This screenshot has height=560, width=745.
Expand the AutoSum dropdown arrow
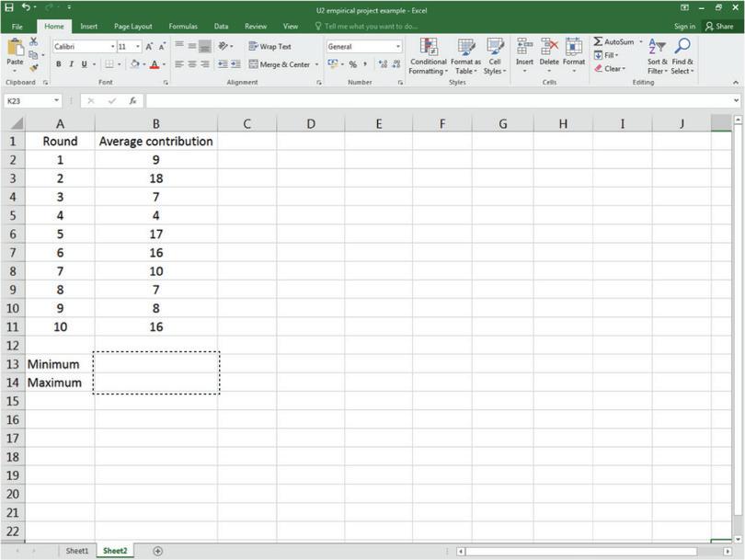pos(641,41)
